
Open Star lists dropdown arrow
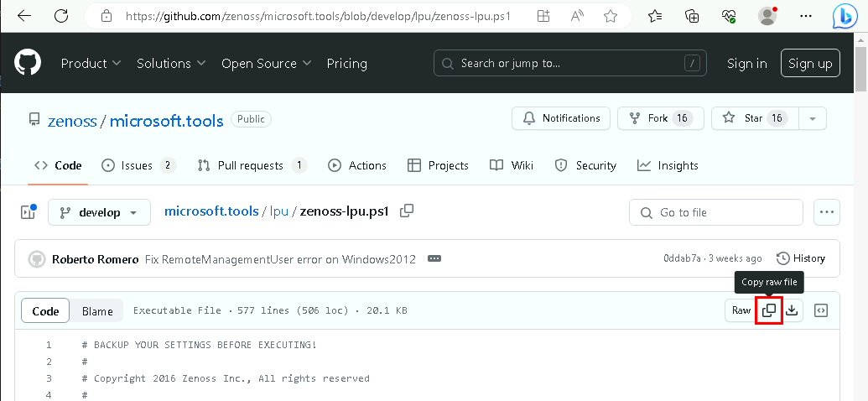tap(812, 118)
